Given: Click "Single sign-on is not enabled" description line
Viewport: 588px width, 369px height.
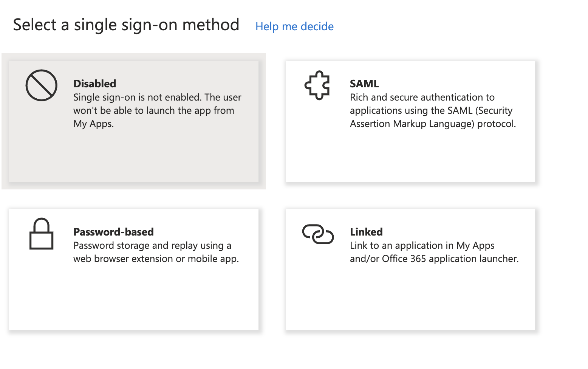Looking at the screenshot, I should pos(157,97).
